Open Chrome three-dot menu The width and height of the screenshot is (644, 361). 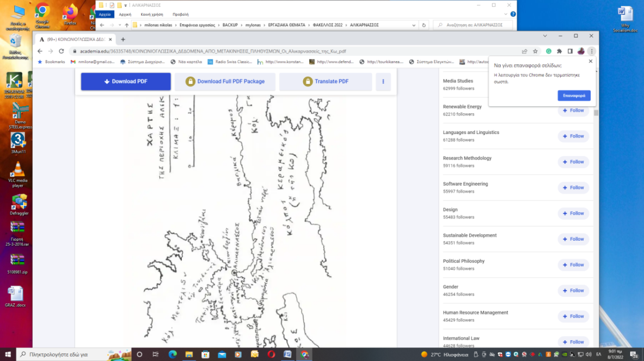tap(592, 51)
